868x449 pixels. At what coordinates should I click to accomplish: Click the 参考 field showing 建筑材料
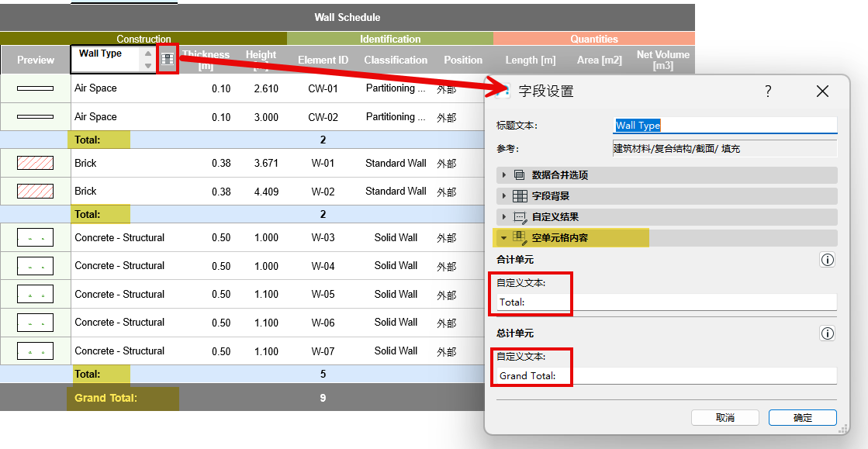coord(725,148)
